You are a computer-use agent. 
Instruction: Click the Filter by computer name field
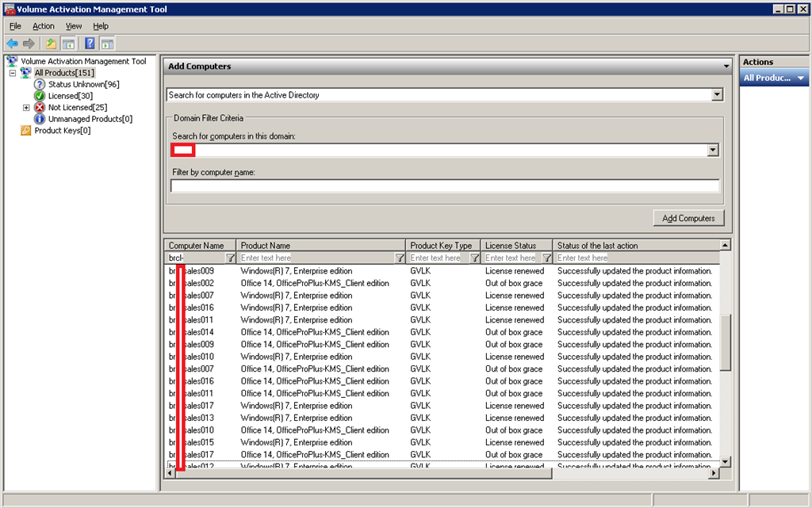[445, 186]
